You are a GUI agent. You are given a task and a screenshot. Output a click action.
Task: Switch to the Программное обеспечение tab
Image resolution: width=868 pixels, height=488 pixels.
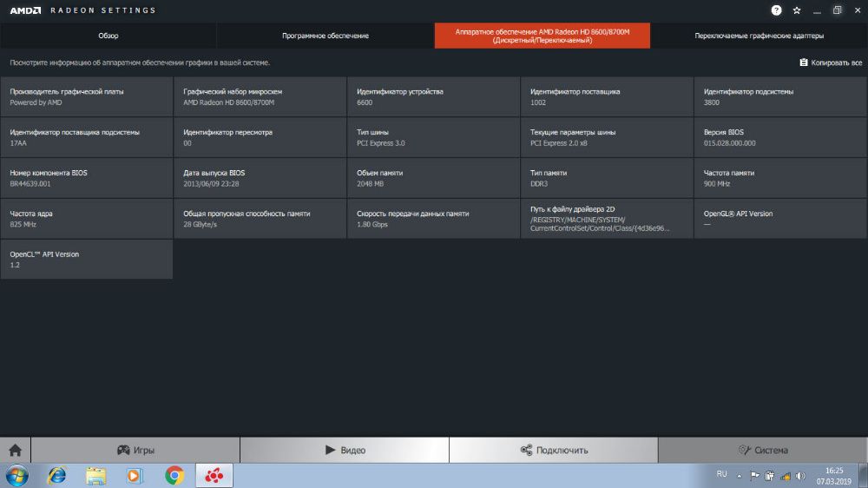[x=325, y=36]
